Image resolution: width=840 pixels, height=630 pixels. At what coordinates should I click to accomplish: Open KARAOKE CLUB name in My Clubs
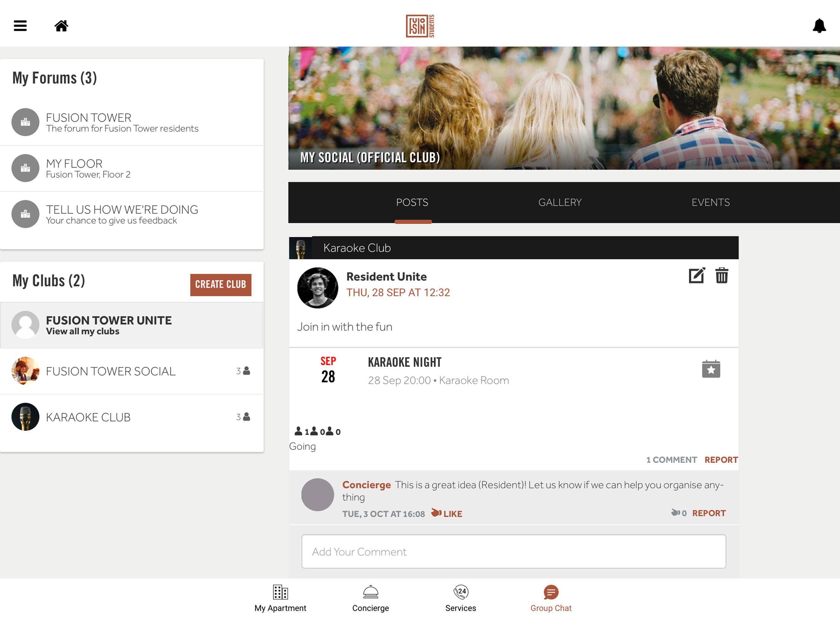pos(88,417)
